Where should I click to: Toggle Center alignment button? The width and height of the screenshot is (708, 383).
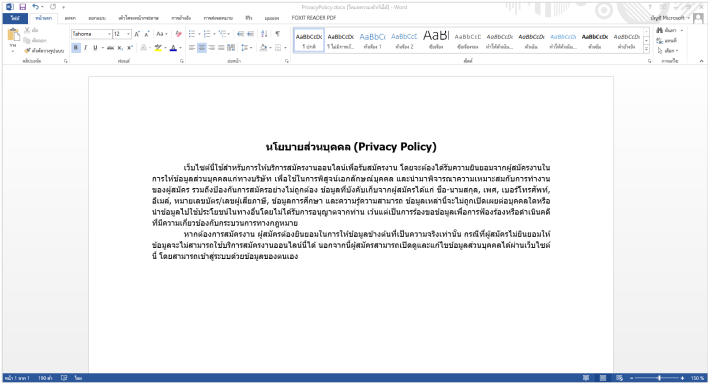click(202, 47)
